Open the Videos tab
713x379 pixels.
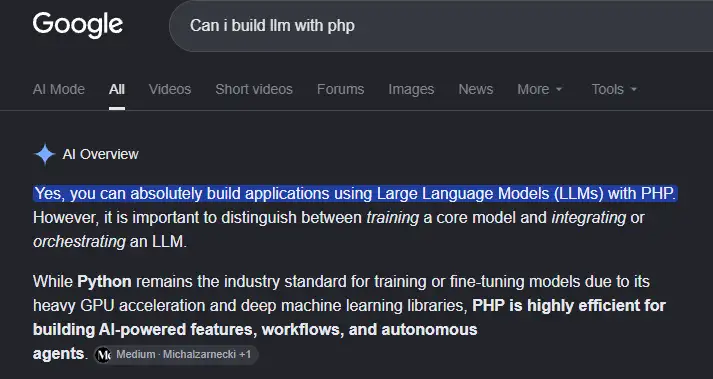170,89
